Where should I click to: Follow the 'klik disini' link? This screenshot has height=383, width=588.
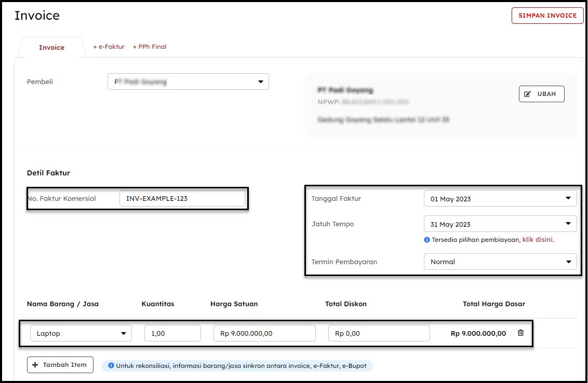pos(538,240)
